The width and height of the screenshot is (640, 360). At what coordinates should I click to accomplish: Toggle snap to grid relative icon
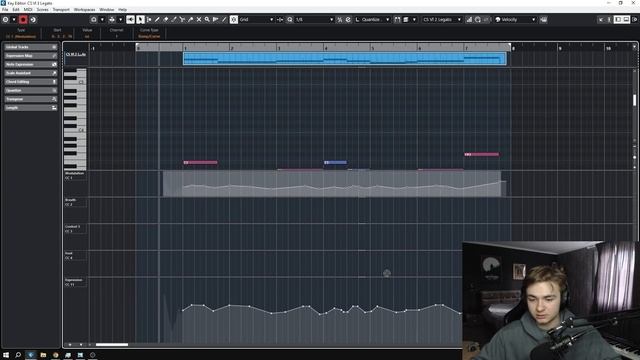(280, 20)
